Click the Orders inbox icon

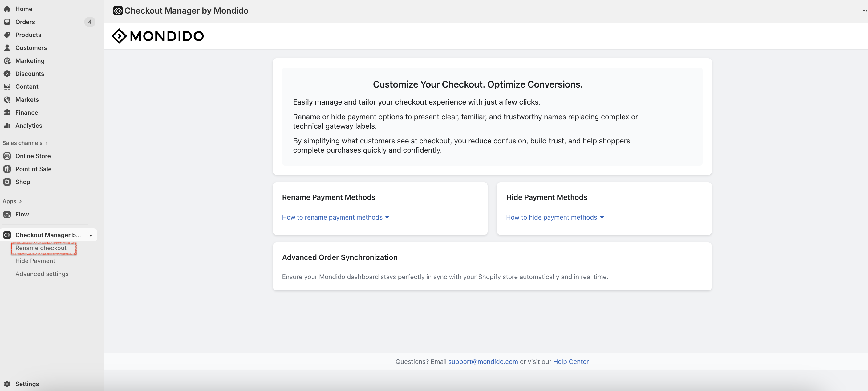click(x=7, y=22)
